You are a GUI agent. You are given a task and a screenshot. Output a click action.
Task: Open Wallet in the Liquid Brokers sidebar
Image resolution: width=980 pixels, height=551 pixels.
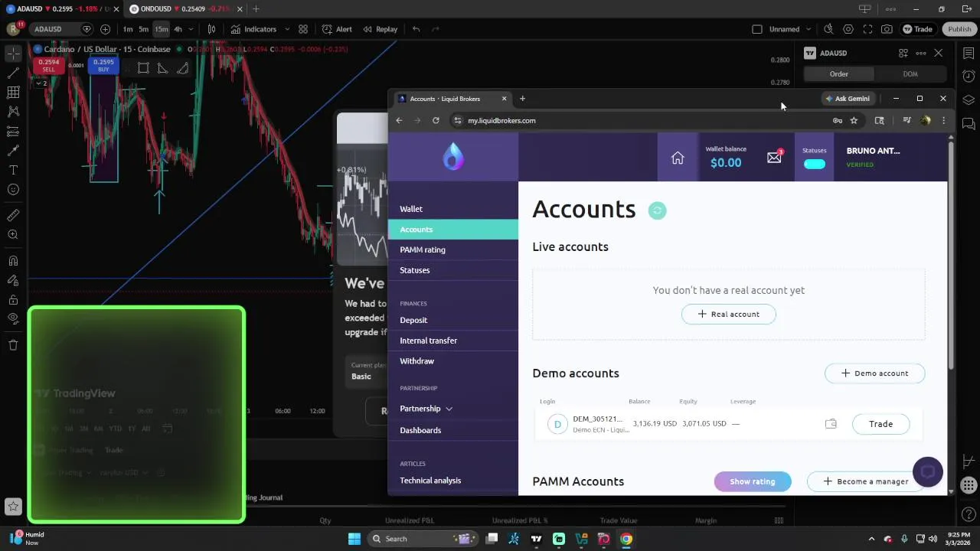point(453,209)
